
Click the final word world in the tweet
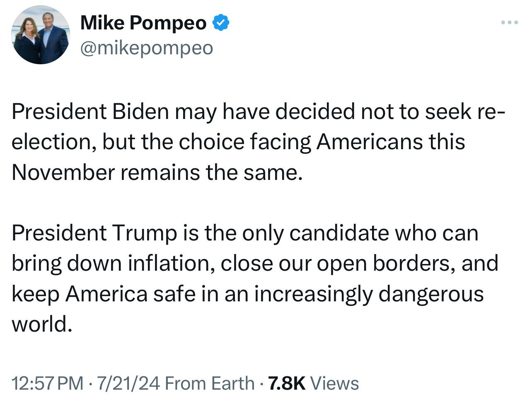[39, 324]
